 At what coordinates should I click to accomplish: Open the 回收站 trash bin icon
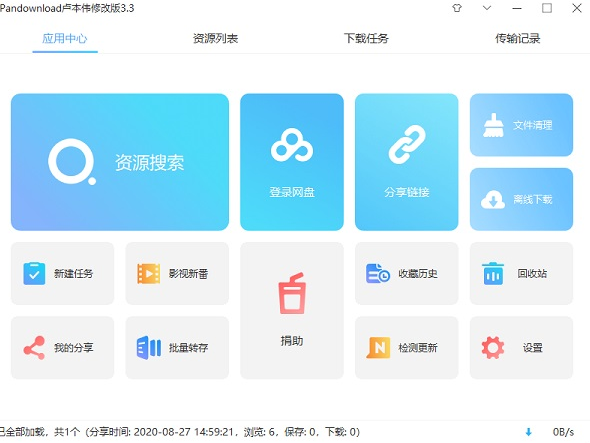pyautogui.click(x=493, y=273)
